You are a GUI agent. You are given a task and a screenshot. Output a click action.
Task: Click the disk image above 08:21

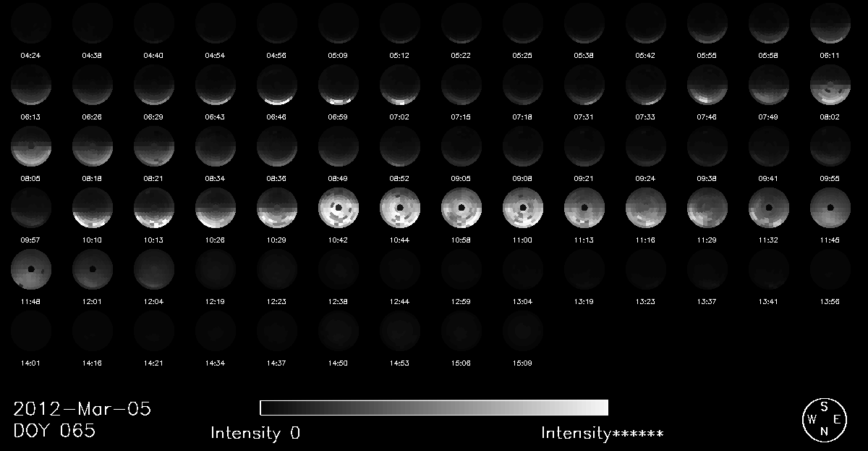pyautogui.click(x=154, y=147)
